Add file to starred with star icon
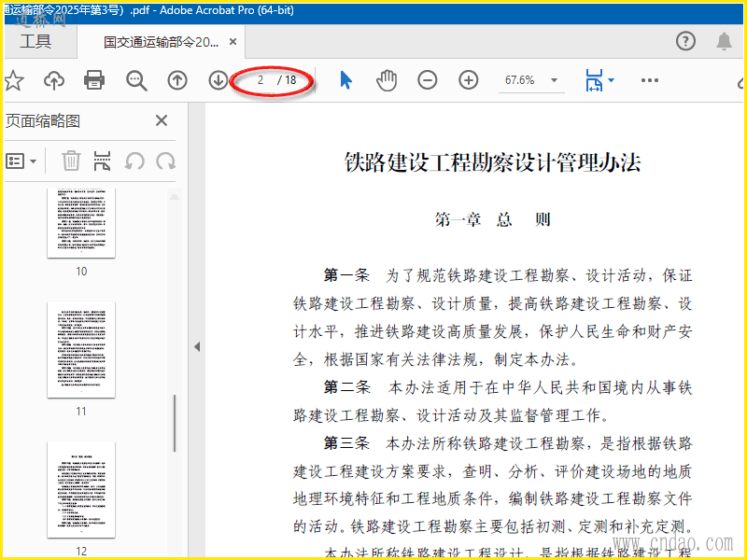Image resolution: width=747 pixels, height=560 pixels. (14, 80)
